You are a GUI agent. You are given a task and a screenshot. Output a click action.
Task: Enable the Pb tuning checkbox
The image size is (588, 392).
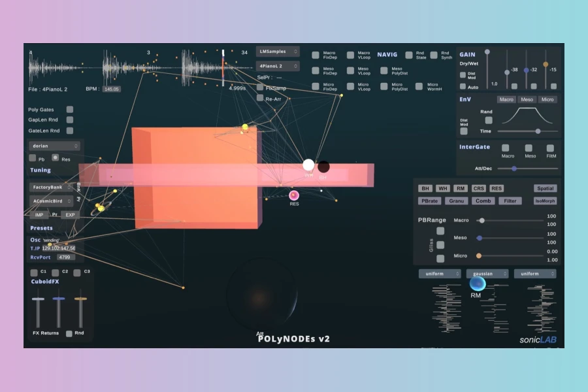tap(33, 158)
